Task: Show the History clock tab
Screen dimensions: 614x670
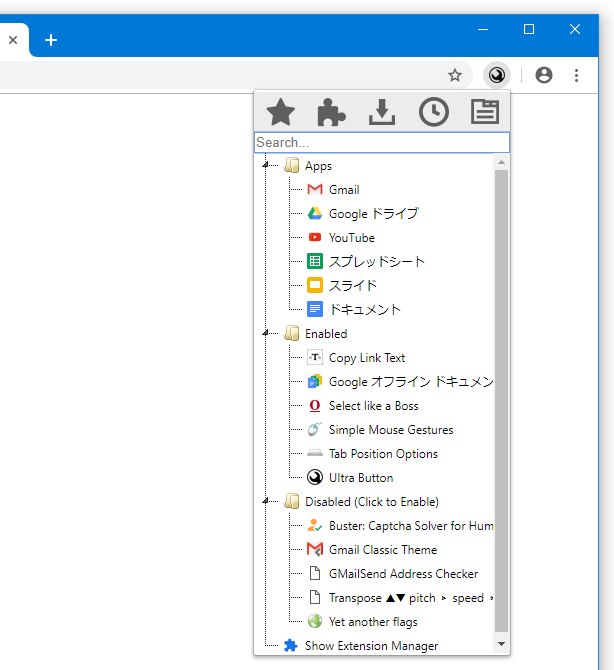Action: (434, 112)
